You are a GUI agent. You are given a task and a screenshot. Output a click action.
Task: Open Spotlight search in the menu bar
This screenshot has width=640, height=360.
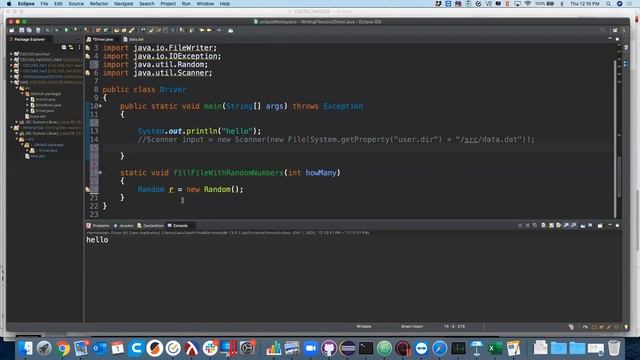point(608,4)
